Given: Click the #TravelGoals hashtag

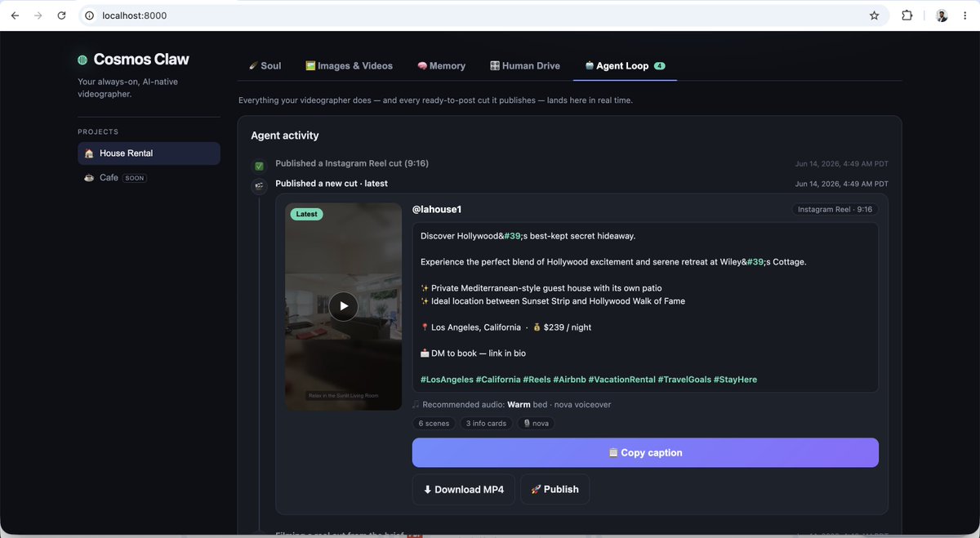Looking at the screenshot, I should pyautogui.click(x=684, y=380).
